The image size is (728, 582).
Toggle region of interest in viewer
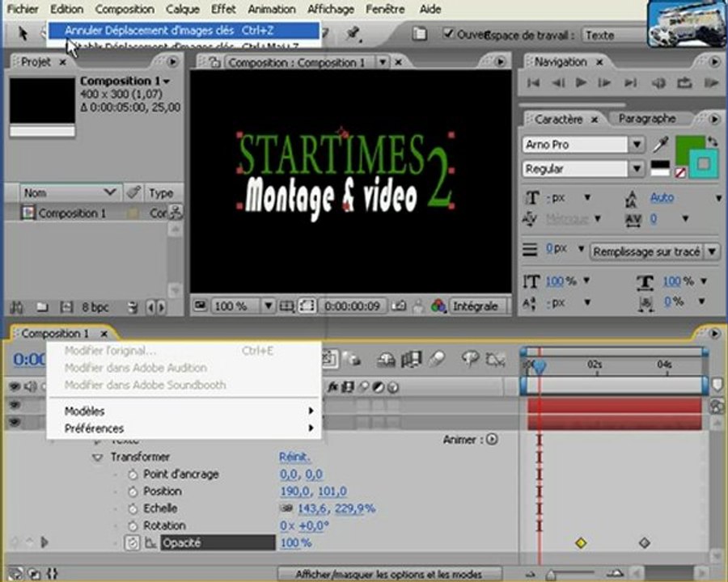pyautogui.click(x=286, y=306)
